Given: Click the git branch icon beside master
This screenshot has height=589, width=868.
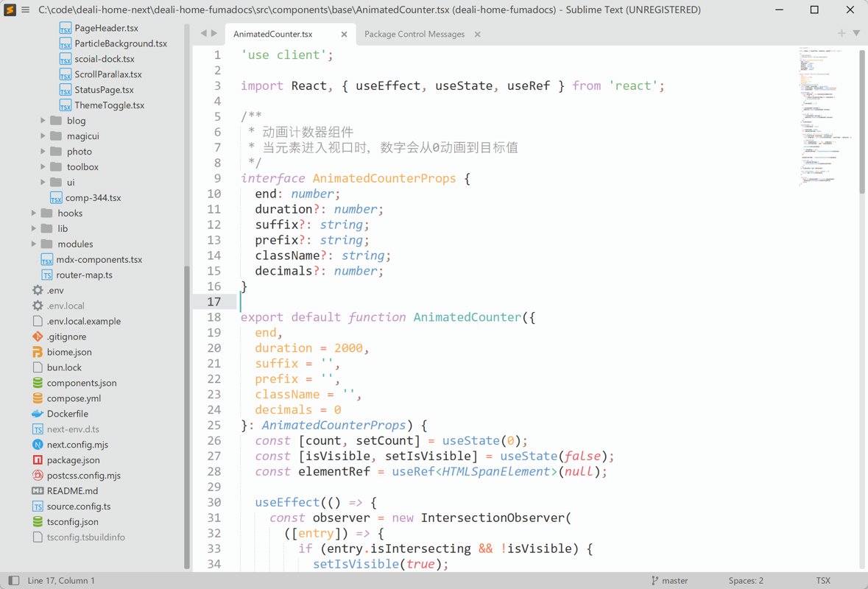Looking at the screenshot, I should pyautogui.click(x=654, y=580).
